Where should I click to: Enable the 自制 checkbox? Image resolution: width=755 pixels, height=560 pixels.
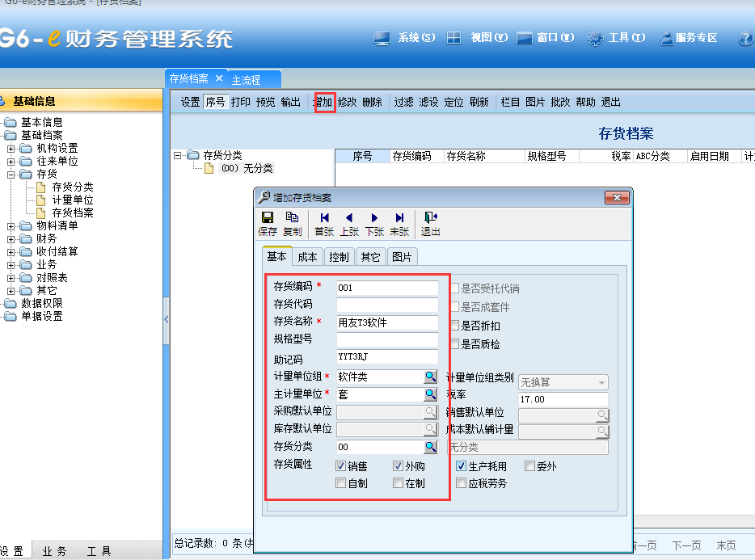point(341,483)
